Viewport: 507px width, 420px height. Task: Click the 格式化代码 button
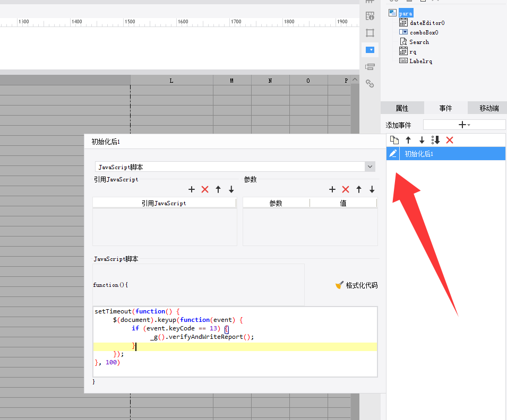click(x=356, y=285)
